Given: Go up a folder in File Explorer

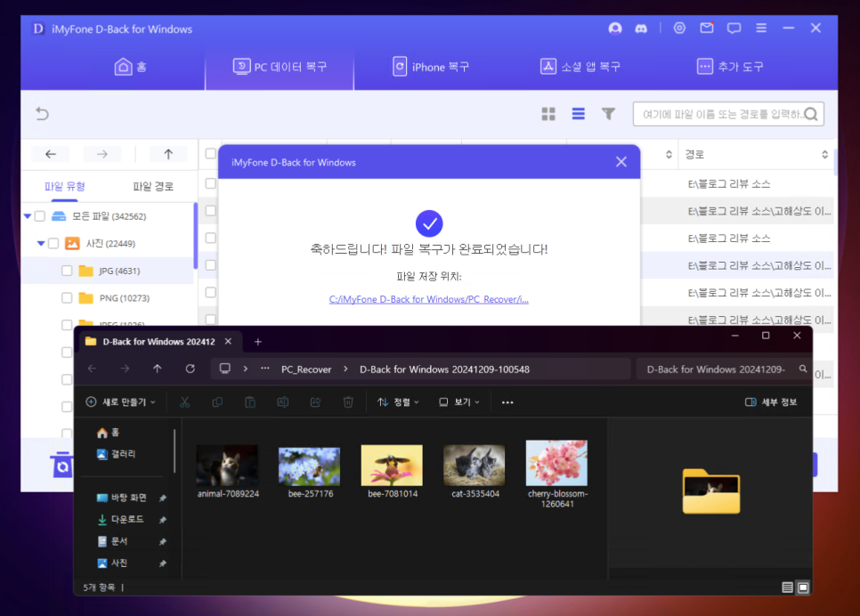Looking at the screenshot, I should tap(158, 369).
